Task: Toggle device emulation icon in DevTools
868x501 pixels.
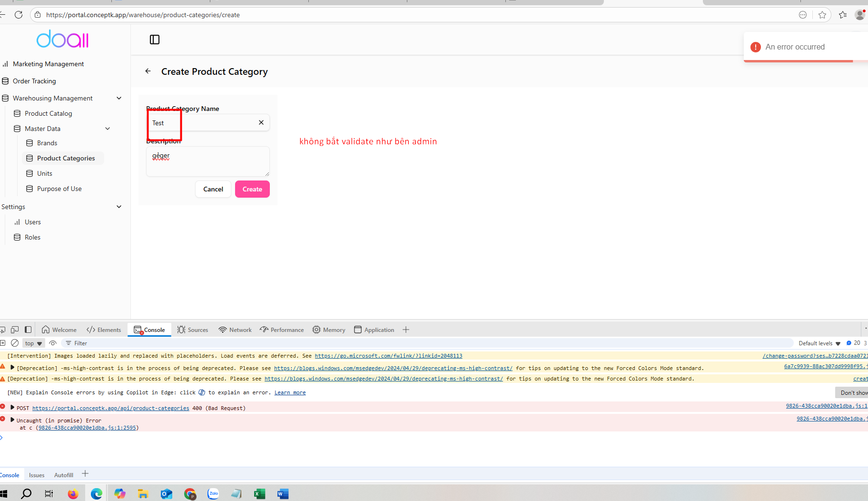Action: (15, 330)
